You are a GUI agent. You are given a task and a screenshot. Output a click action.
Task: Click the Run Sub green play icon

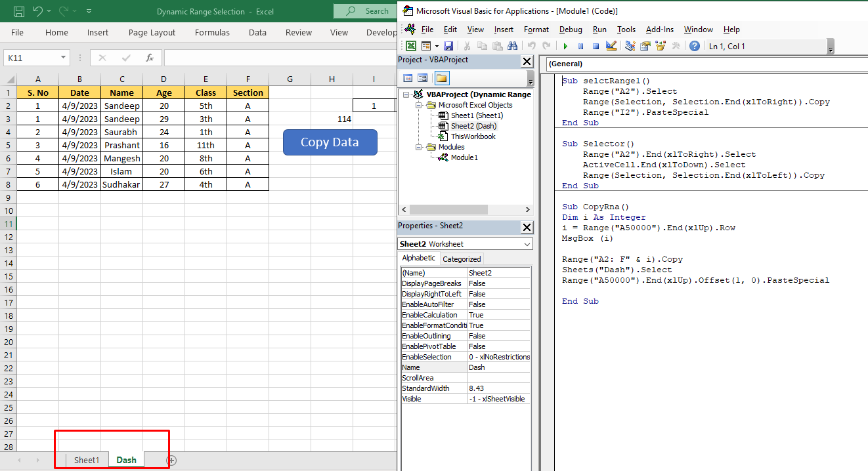(565, 46)
